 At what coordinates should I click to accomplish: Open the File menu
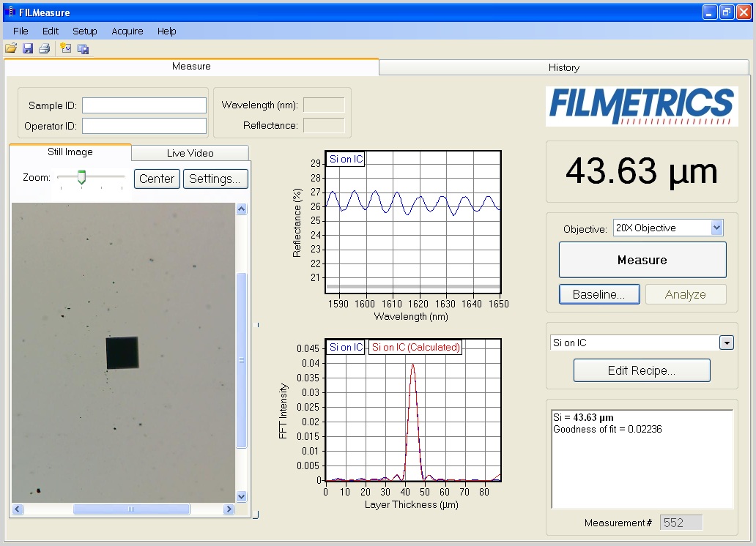[x=21, y=31]
